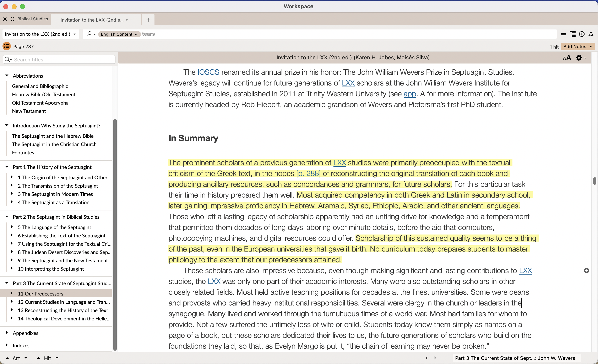
Task: Toggle the full-screen brackets icon by Biblical Studies
Action: coord(13,19)
